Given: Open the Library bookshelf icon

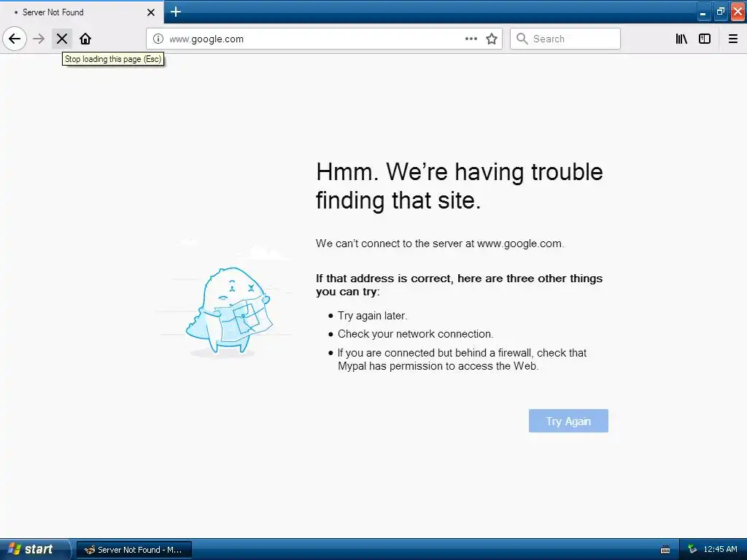Looking at the screenshot, I should (681, 39).
